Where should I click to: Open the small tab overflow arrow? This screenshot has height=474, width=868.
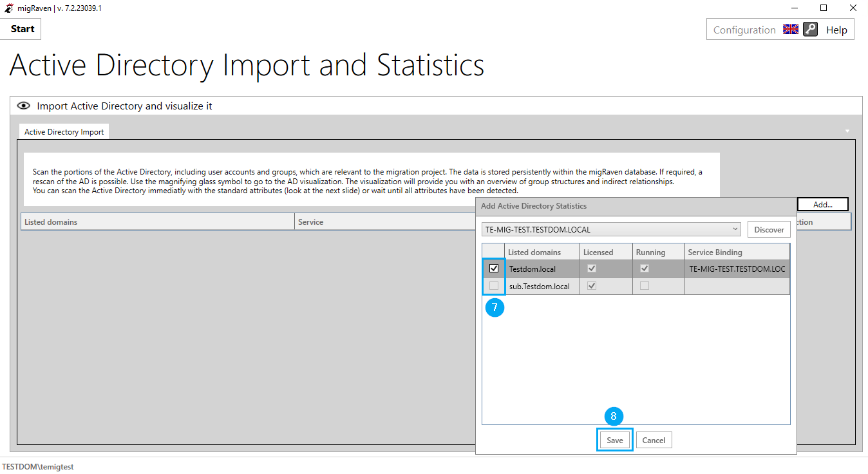pos(847,131)
